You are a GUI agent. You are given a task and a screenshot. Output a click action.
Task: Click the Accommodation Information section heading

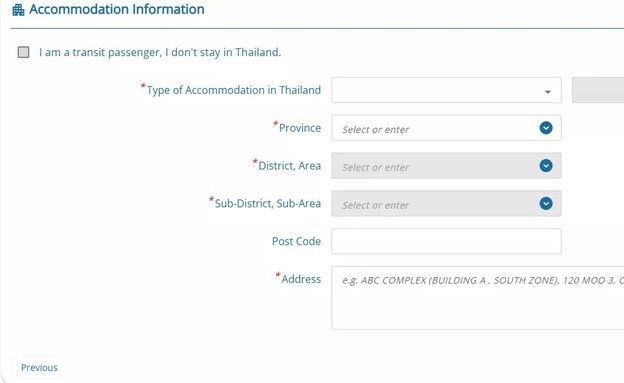coord(117,9)
